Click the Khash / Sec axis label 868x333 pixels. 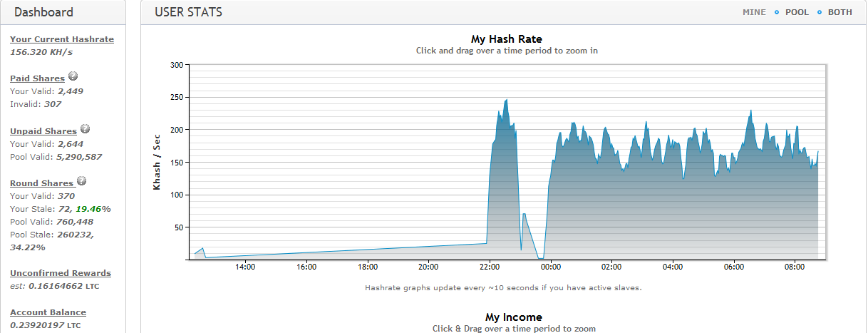[x=157, y=162]
